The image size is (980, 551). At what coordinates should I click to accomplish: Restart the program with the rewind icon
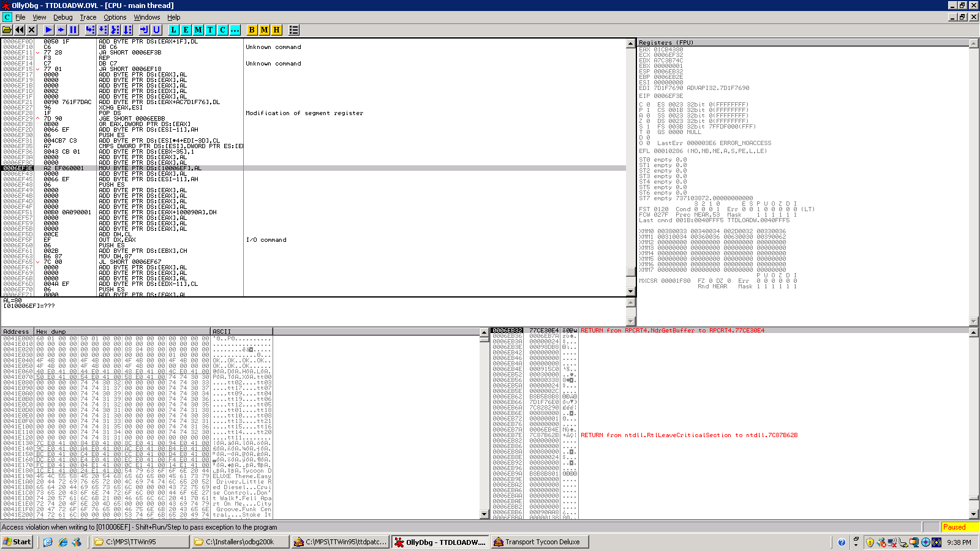pos(20,29)
